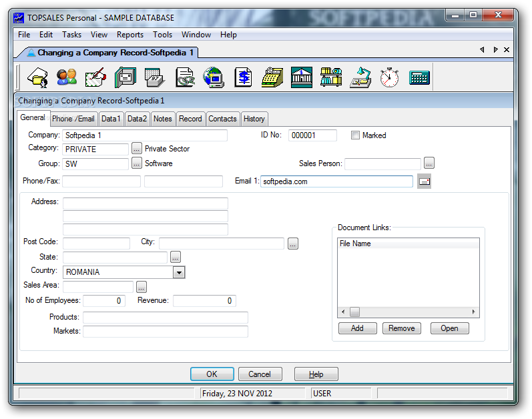This screenshot has width=532, height=419.
Task: Switch to the Phone/Email tab
Action: pos(73,119)
